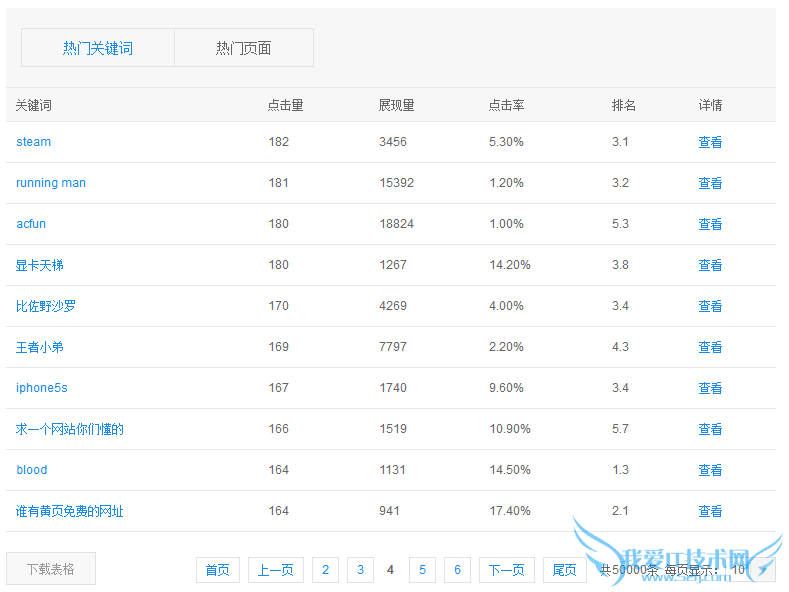Select impressions value 15392

(x=397, y=183)
